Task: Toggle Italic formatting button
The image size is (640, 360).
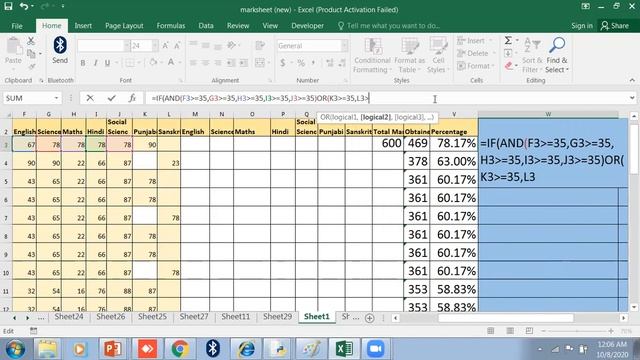Action: (95, 63)
